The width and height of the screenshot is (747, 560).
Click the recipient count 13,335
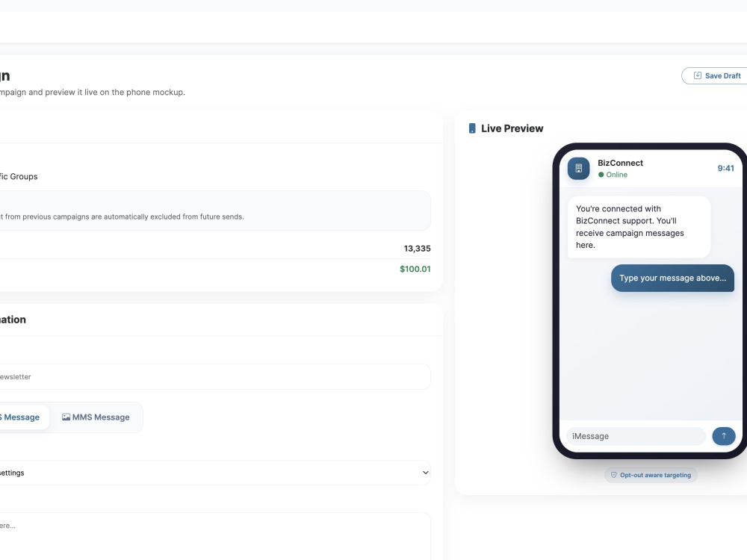pyautogui.click(x=418, y=249)
